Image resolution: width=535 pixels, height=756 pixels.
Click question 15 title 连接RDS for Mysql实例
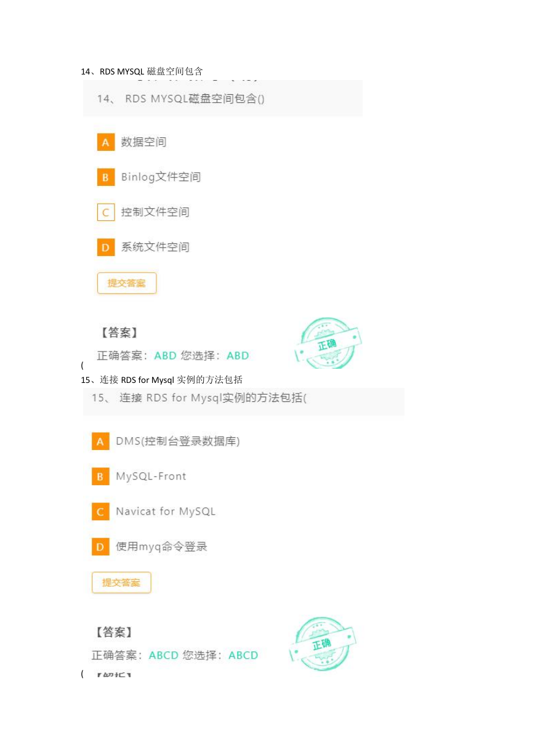tap(199, 398)
